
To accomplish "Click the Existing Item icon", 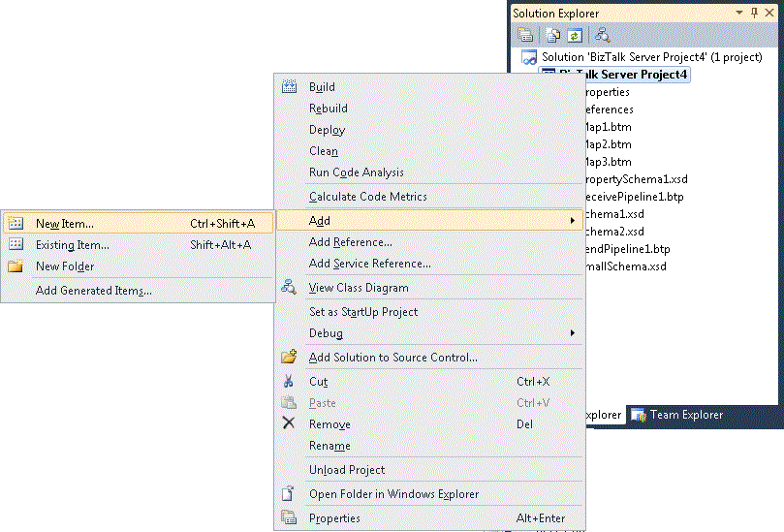I will (x=16, y=244).
